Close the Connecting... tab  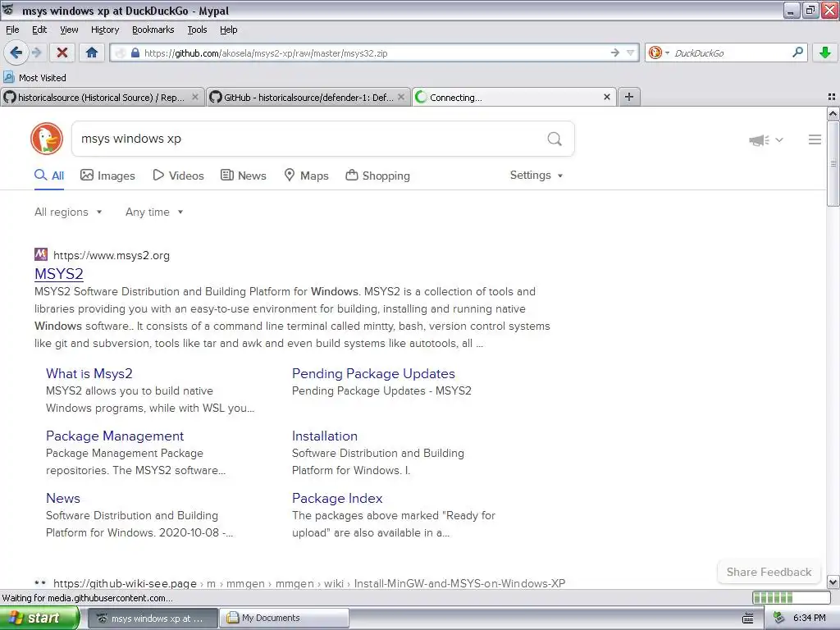pyautogui.click(x=607, y=97)
